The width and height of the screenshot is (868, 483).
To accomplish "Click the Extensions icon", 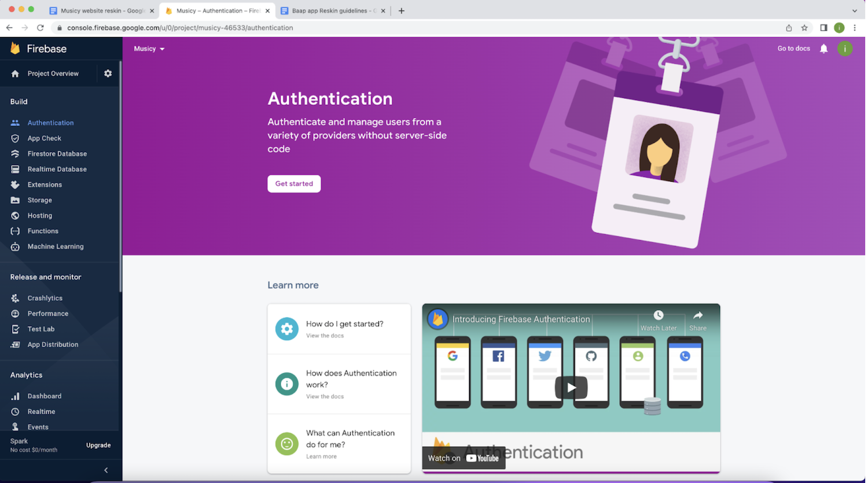I will tap(15, 185).
